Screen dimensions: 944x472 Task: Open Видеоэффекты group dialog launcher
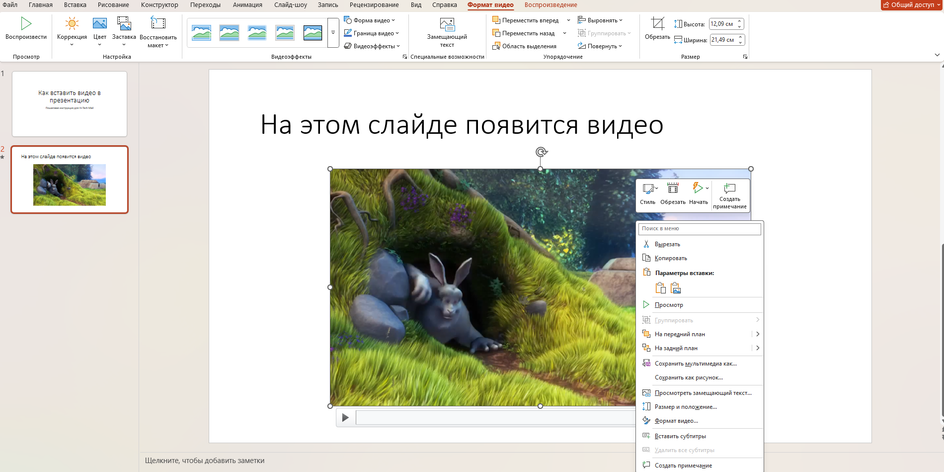[405, 57]
